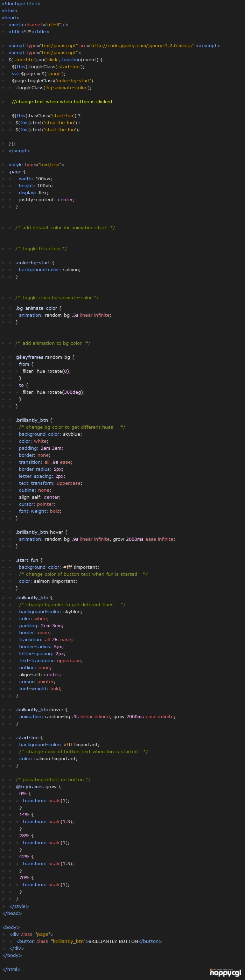The width and height of the screenshot is (245, 980).
Task: Select the $(this).text('stop the fun') line
Action: [x=48, y=123]
